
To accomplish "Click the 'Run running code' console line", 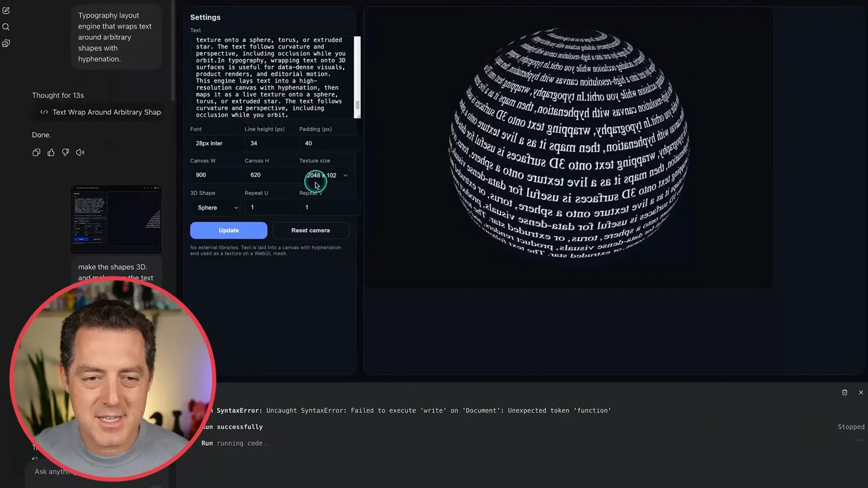I will pos(232,443).
